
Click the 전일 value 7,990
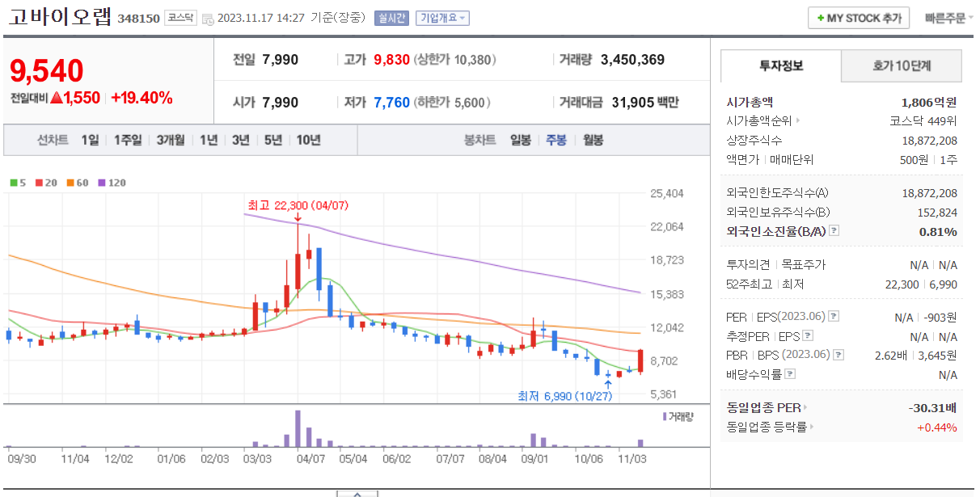pyautogui.click(x=281, y=60)
